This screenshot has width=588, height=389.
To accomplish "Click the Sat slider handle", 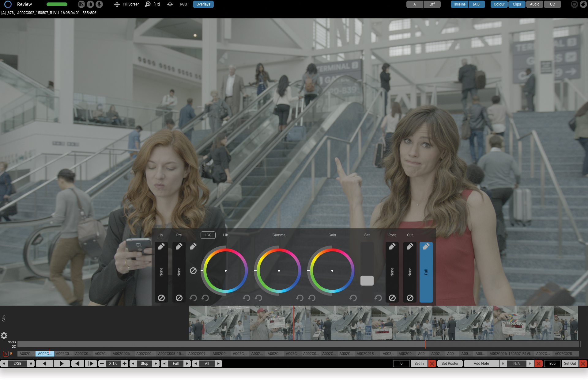I will [367, 280].
